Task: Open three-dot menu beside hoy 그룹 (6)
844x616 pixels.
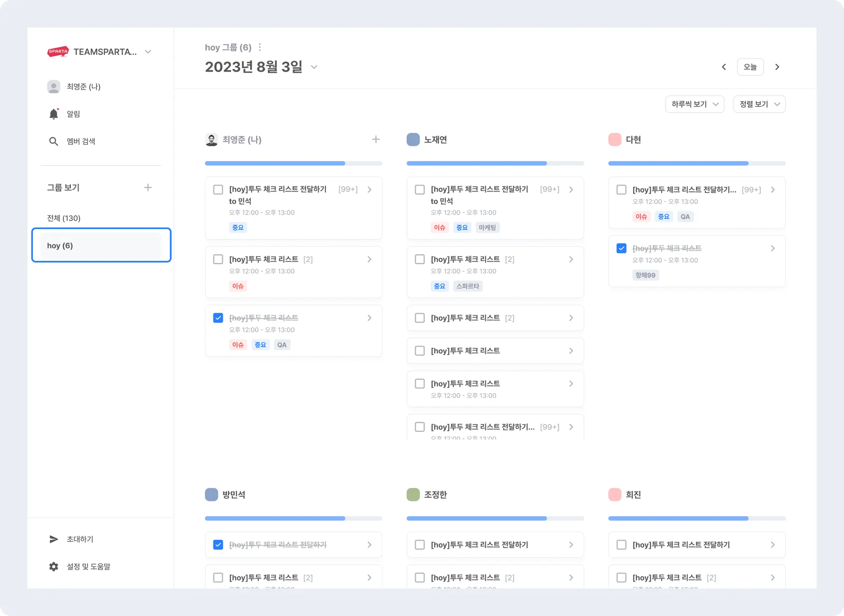Action: (x=260, y=47)
